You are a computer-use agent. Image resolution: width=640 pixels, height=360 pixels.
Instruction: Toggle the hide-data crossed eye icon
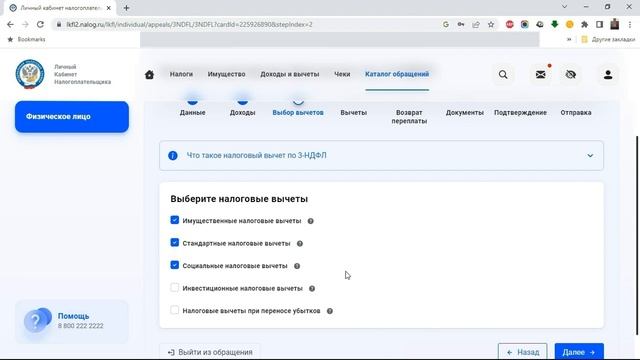(571, 75)
